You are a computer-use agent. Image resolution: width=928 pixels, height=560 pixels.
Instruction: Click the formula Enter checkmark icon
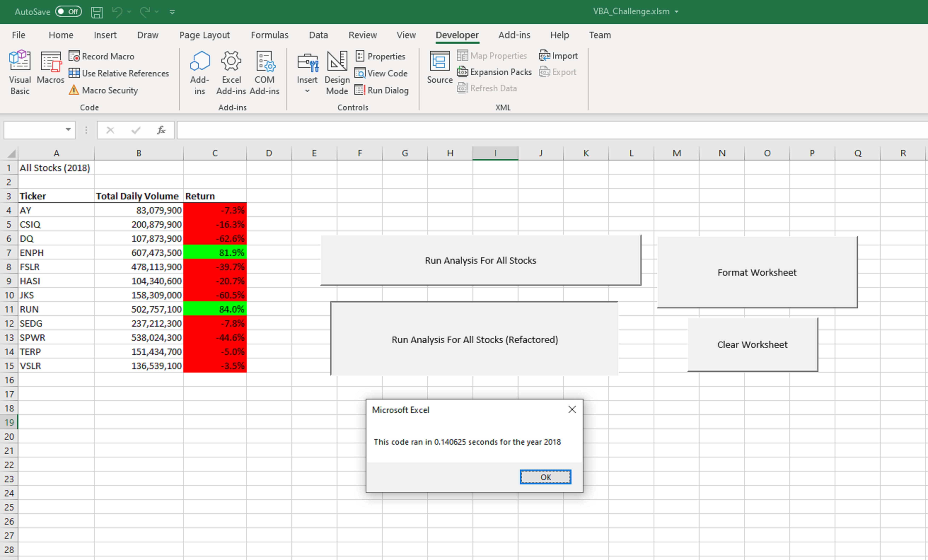click(136, 130)
